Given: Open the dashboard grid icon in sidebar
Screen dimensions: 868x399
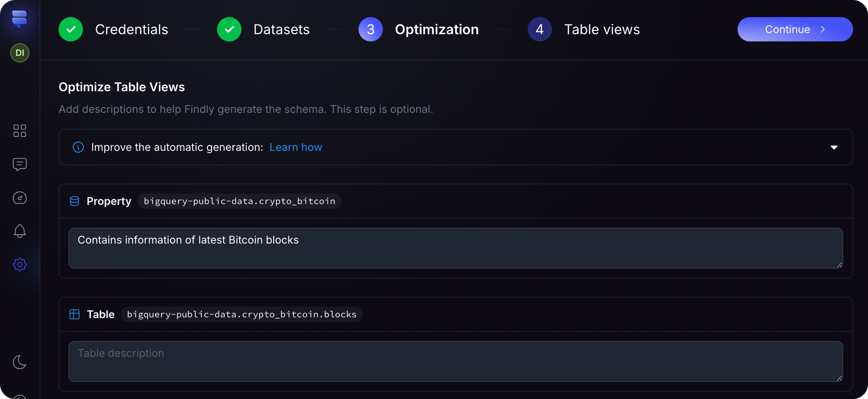Looking at the screenshot, I should (x=20, y=131).
